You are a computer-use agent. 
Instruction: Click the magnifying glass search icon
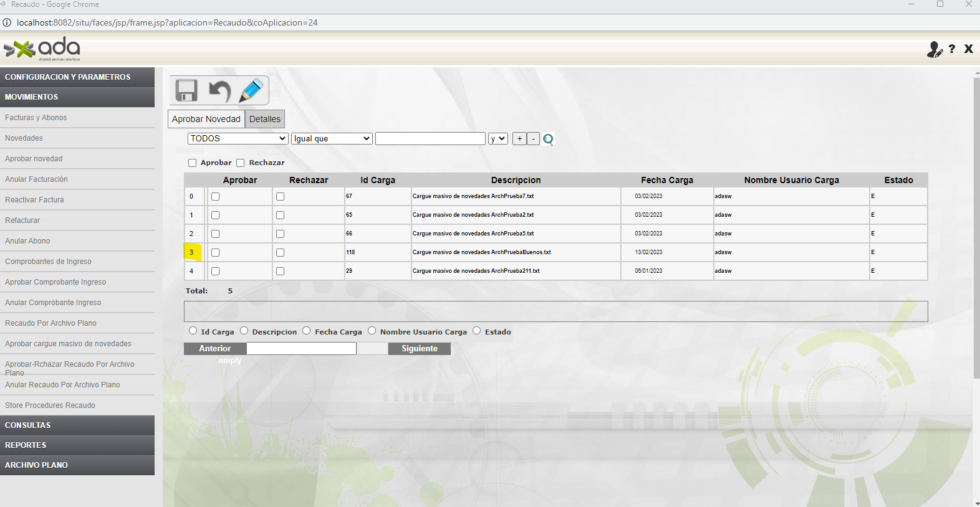(x=548, y=139)
